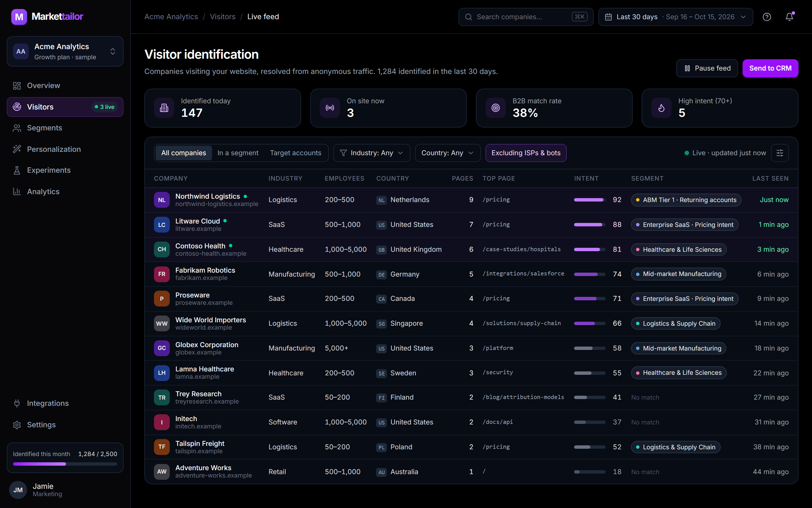
Task: Open the help question-mark icon
Action: point(767,17)
